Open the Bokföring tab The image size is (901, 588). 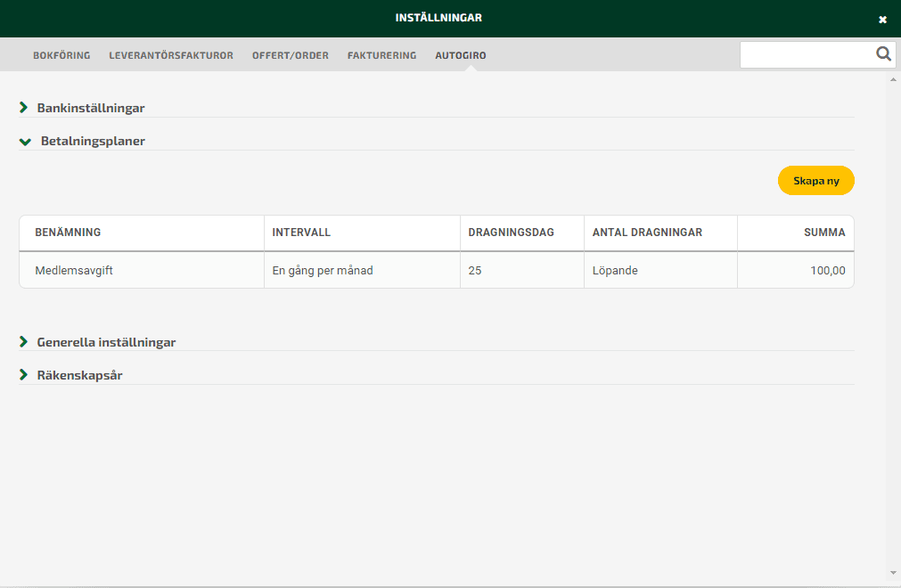(61, 55)
